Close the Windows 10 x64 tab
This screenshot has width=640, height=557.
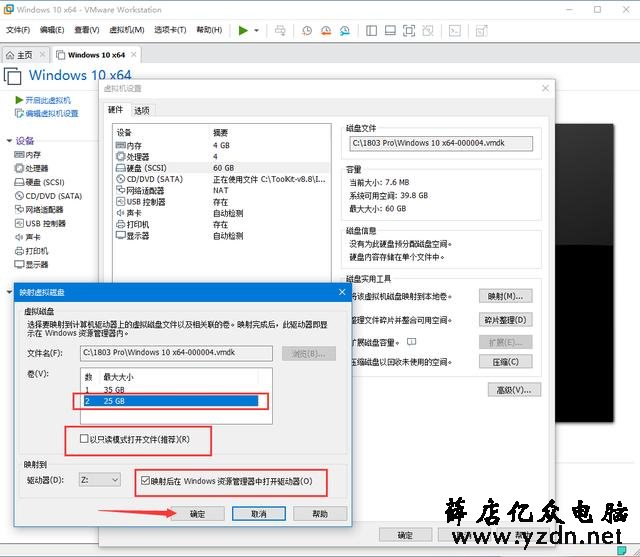pos(133,54)
